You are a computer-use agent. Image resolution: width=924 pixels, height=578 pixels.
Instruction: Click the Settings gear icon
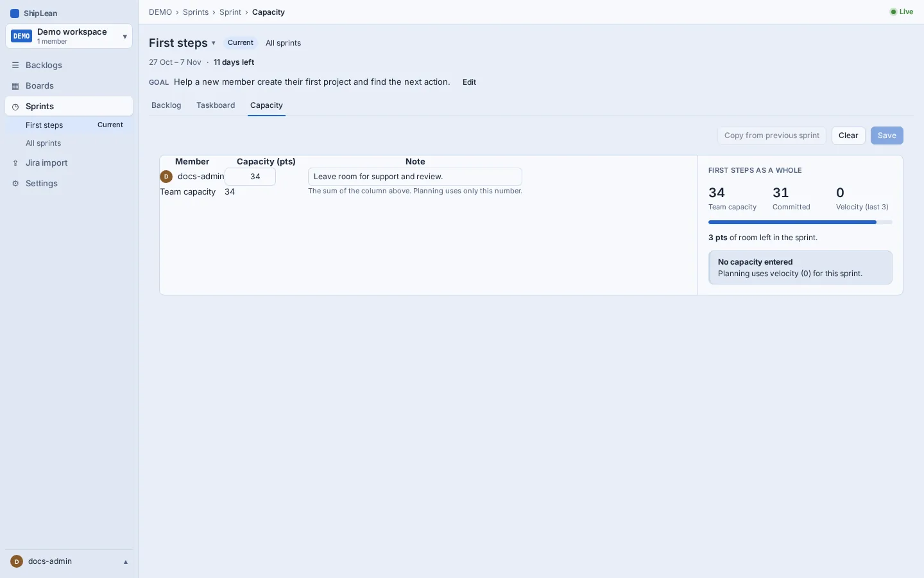click(15, 184)
